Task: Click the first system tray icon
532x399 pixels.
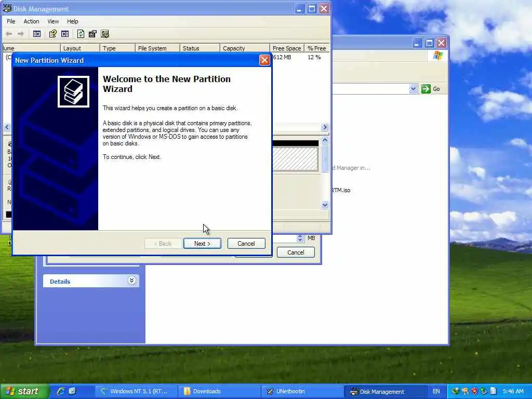Action: pos(456,391)
